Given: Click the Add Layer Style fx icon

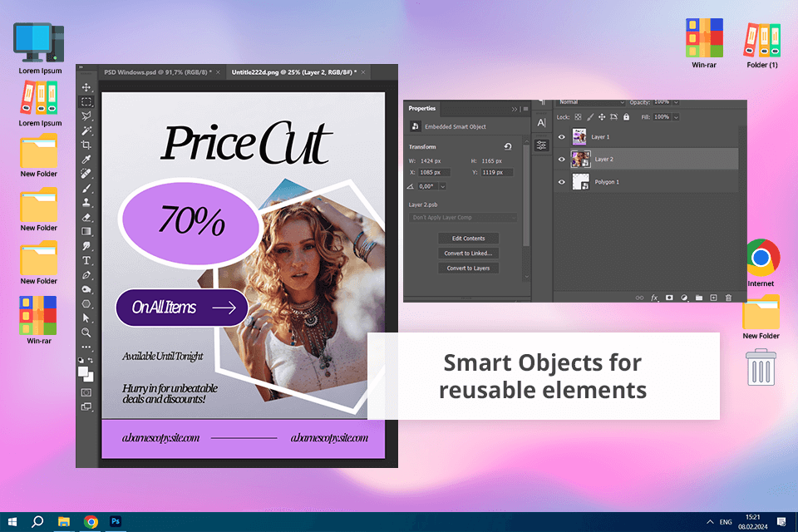Looking at the screenshot, I should pos(654,298).
